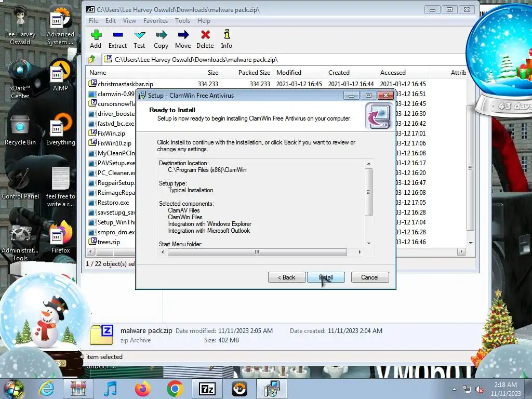Open Advanced System desktop shortcut
The width and height of the screenshot is (532, 399).
point(60,26)
